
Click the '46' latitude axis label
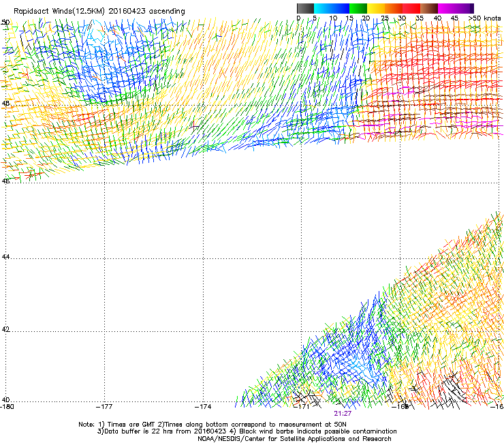point(5,181)
